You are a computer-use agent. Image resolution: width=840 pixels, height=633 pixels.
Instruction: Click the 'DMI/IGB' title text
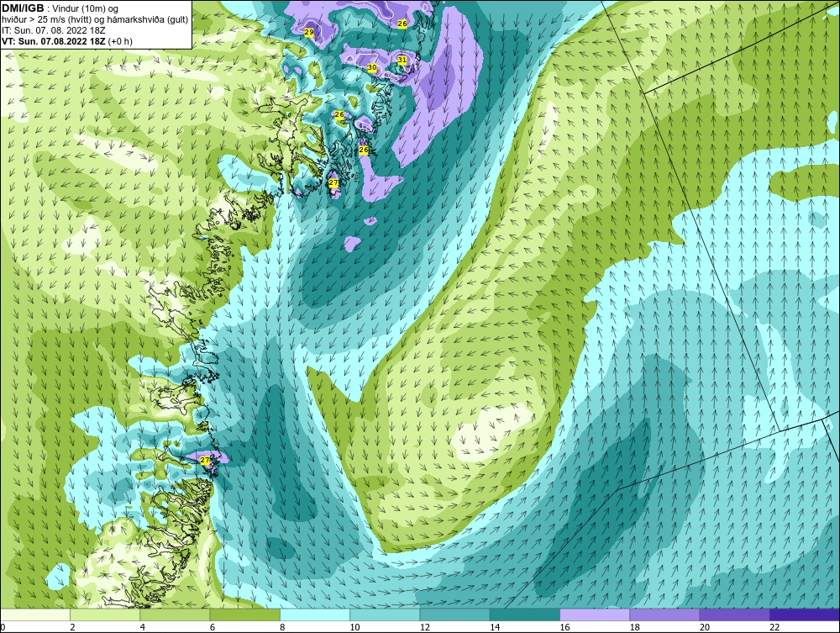tap(23, 8)
